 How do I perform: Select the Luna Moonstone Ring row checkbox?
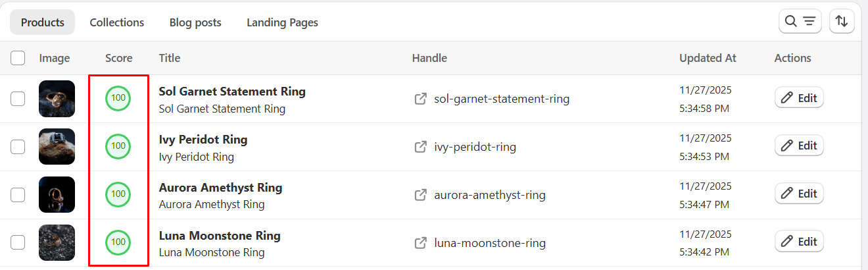point(18,243)
